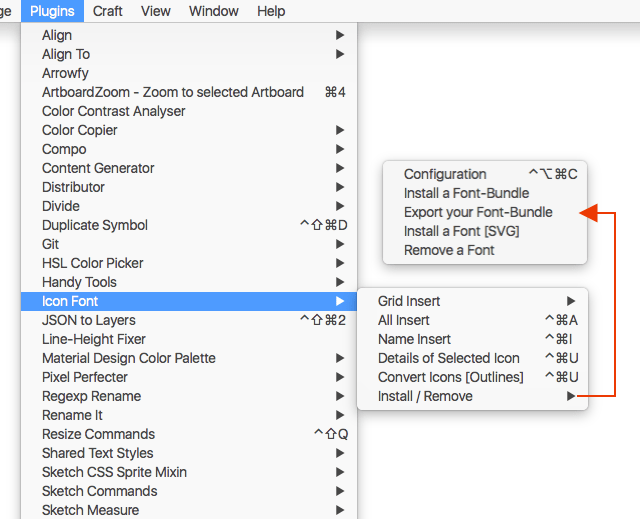Image resolution: width=640 pixels, height=520 pixels.
Task: Select Install a Font [SVG]
Action: (461, 231)
